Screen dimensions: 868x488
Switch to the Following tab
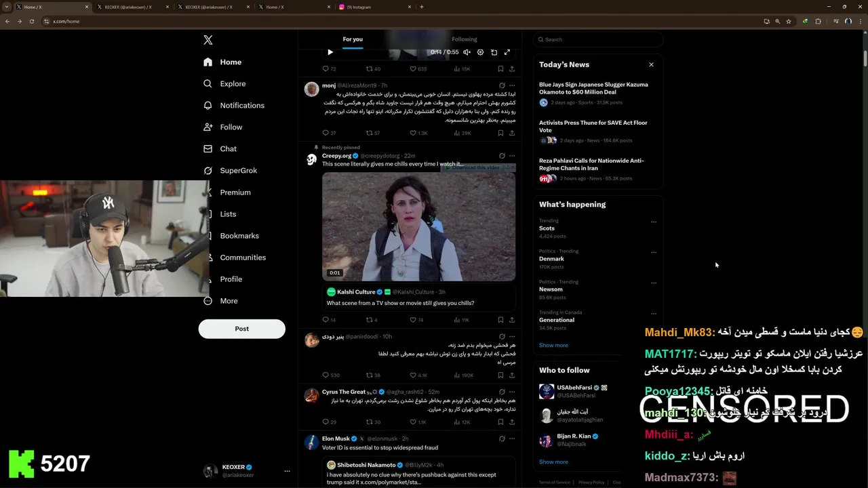tap(465, 39)
